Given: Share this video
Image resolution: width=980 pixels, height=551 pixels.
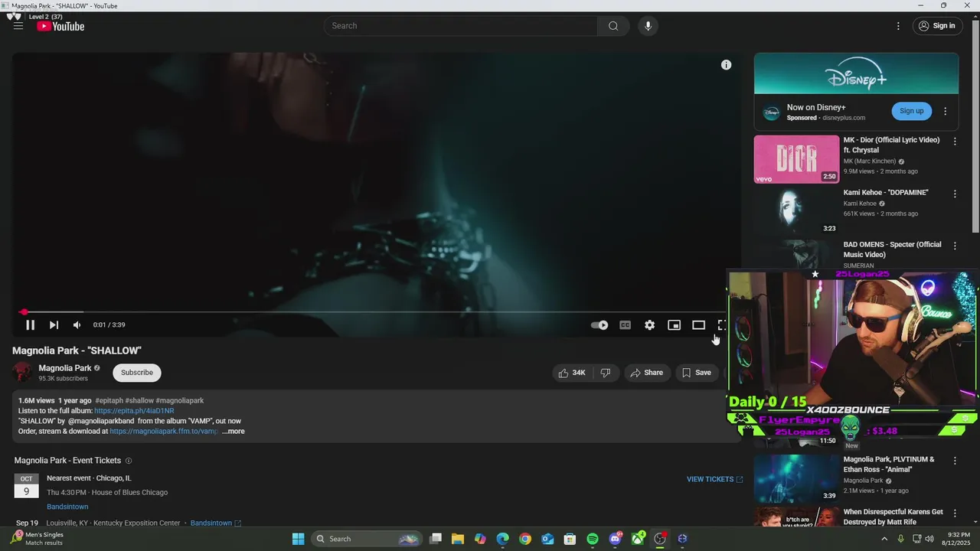Looking at the screenshot, I should 646,373.
